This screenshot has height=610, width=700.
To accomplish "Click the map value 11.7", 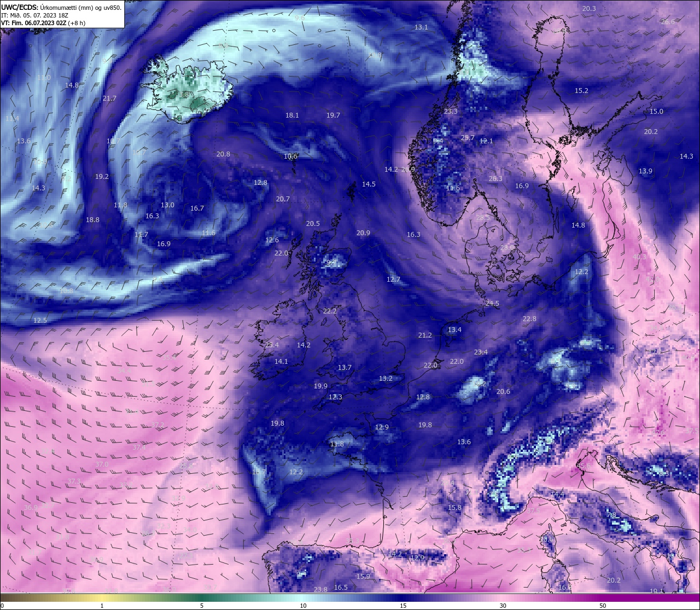I will [141, 235].
